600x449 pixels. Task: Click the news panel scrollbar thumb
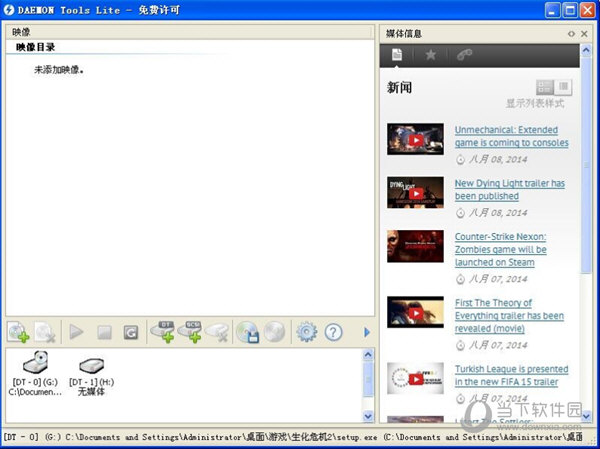(x=586, y=165)
